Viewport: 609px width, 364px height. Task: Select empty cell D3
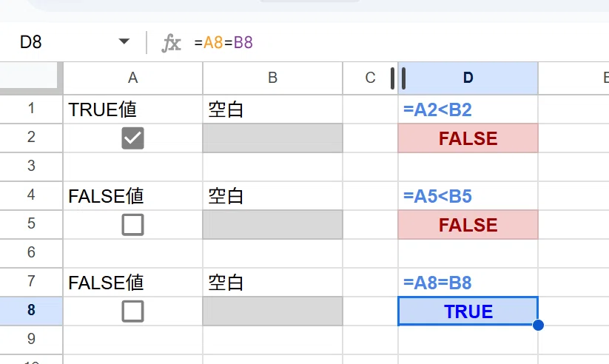click(468, 166)
